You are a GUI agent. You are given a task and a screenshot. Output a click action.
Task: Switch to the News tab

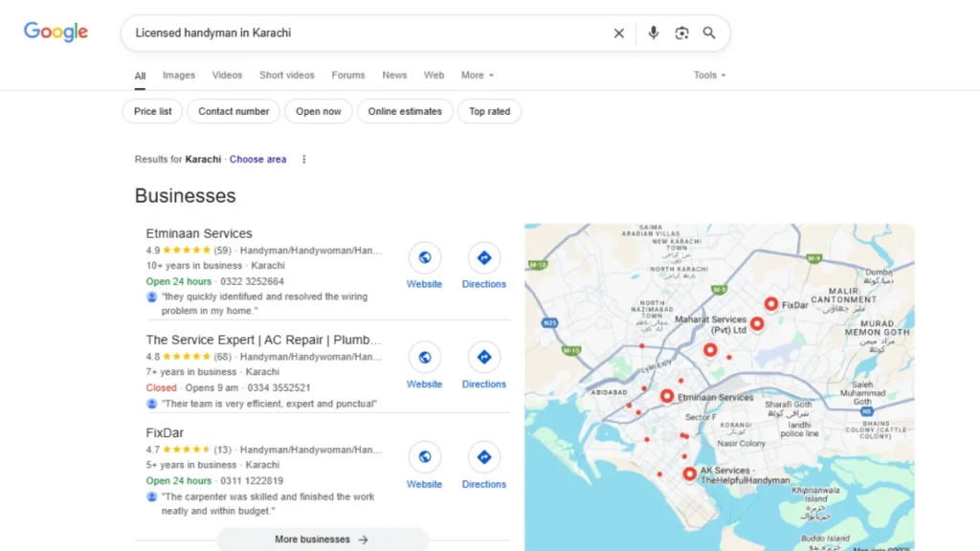click(394, 75)
